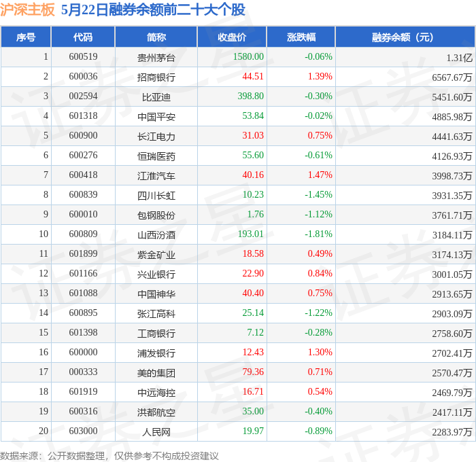Viewport: 476px width, 462px height.
Task: Select stock name 四川长虹
Action: click(156, 196)
